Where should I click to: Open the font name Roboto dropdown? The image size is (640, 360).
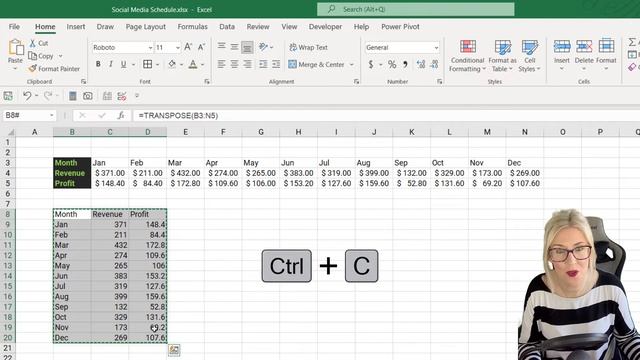[x=150, y=48]
